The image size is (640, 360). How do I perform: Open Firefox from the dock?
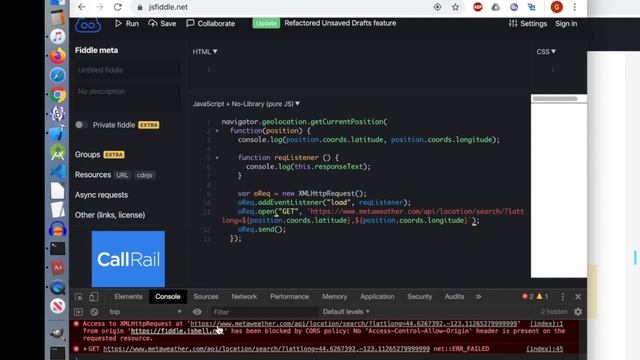pyautogui.click(x=58, y=56)
